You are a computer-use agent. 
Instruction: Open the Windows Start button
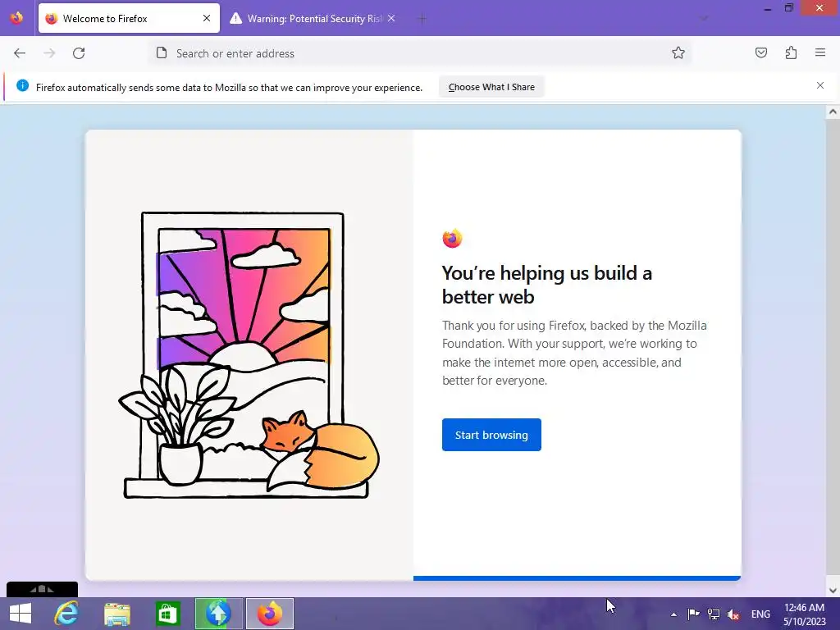point(21,614)
